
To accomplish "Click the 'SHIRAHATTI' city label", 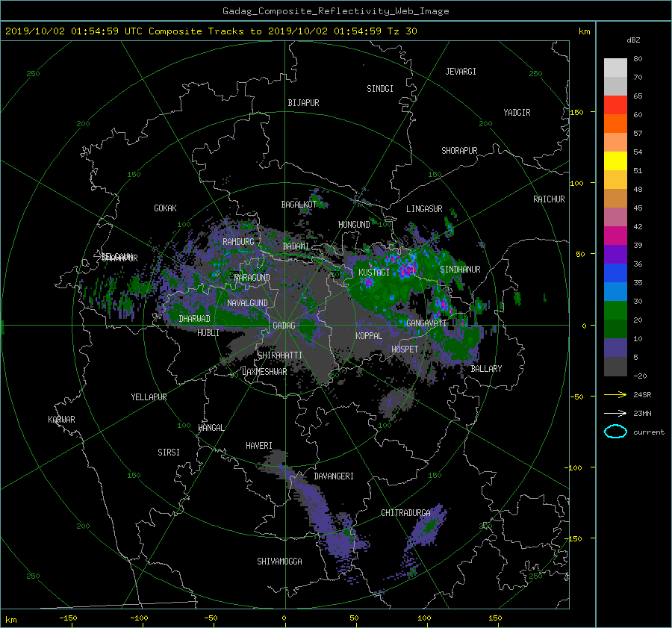I will 280,355.
